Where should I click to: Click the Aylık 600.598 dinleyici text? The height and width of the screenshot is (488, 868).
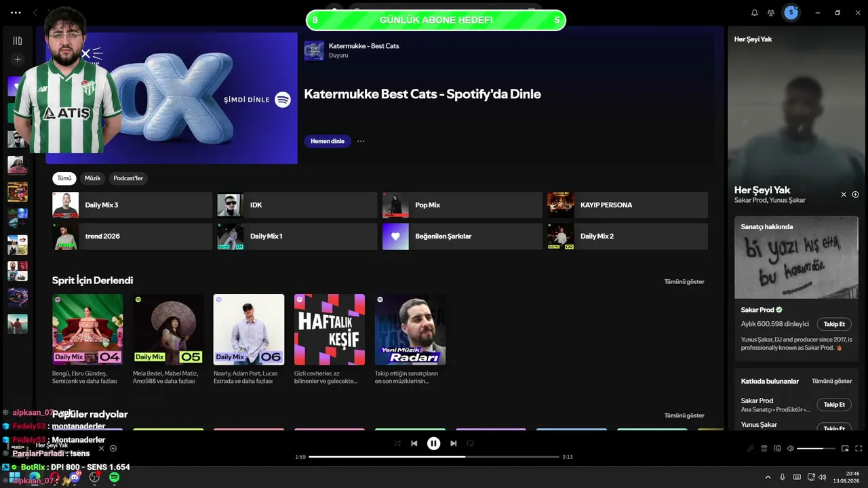[775, 324]
